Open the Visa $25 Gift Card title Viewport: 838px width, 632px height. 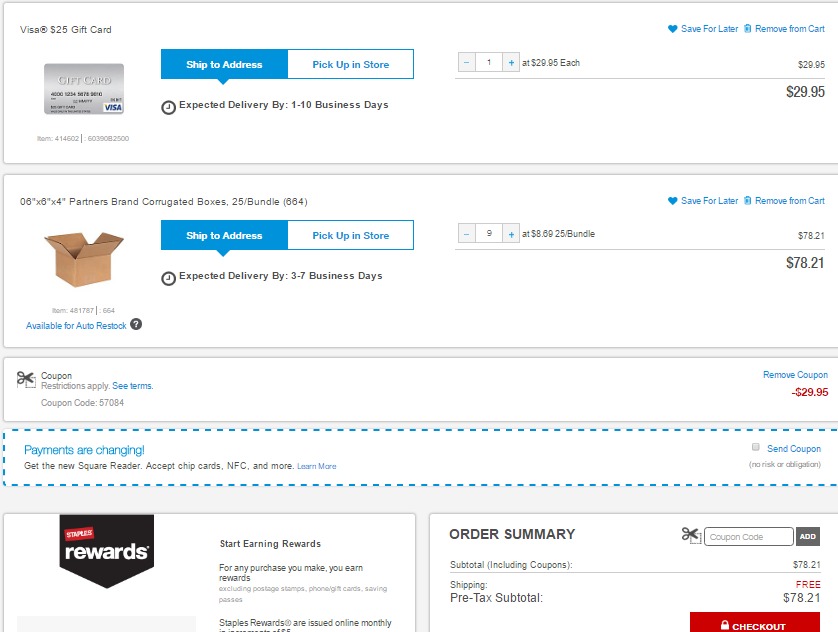pyautogui.click(x=66, y=30)
